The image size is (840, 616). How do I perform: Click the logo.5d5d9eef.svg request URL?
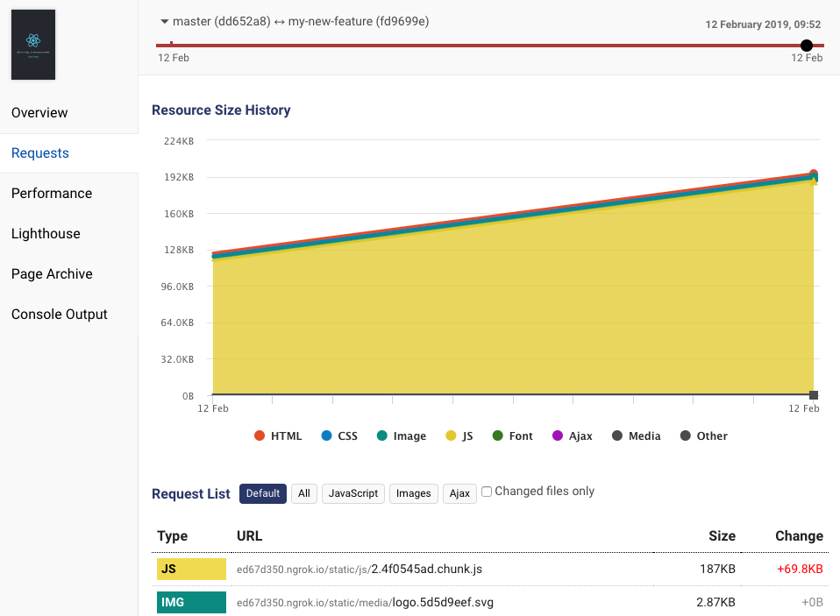pyautogui.click(x=365, y=602)
